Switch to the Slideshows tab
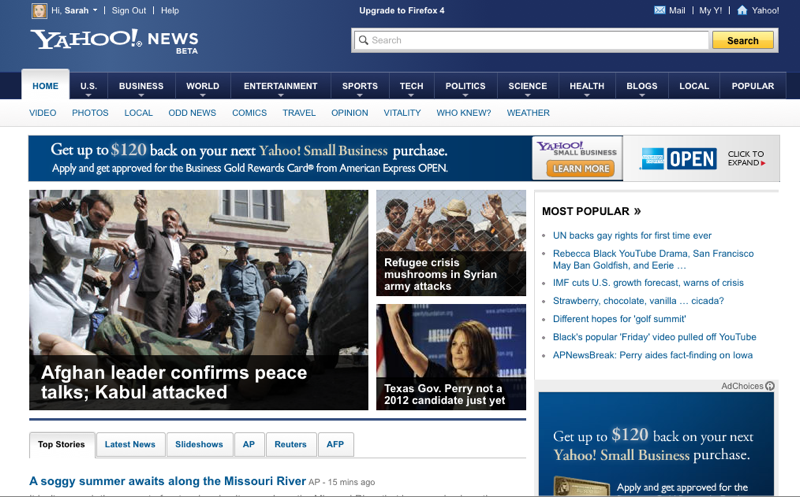Screen dimensions: 800x497 point(199,444)
